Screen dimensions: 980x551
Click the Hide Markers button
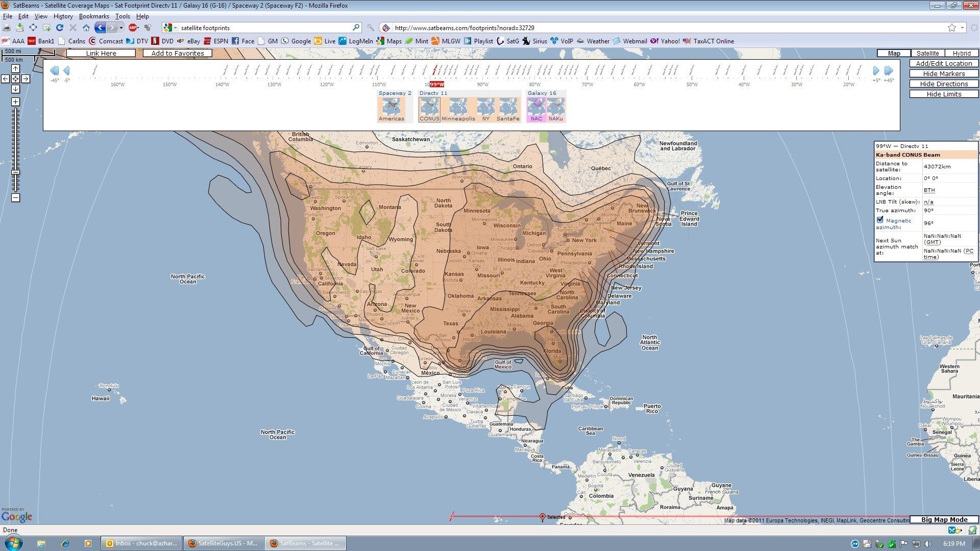[944, 73]
